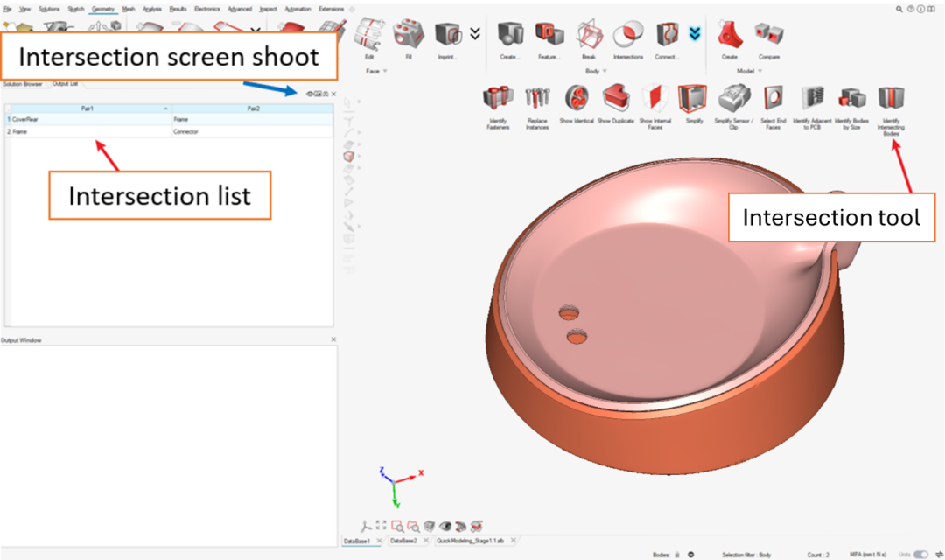
Task: Select the Identify Fasteners tool
Action: (498, 98)
